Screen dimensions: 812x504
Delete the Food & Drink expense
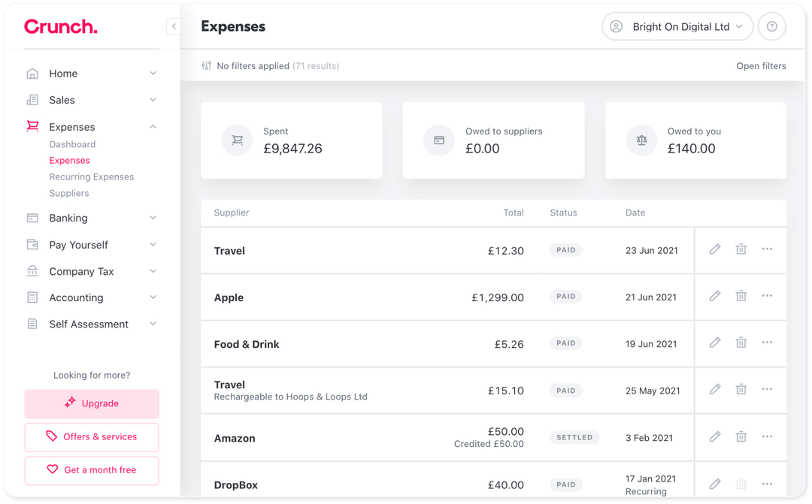[x=741, y=343]
